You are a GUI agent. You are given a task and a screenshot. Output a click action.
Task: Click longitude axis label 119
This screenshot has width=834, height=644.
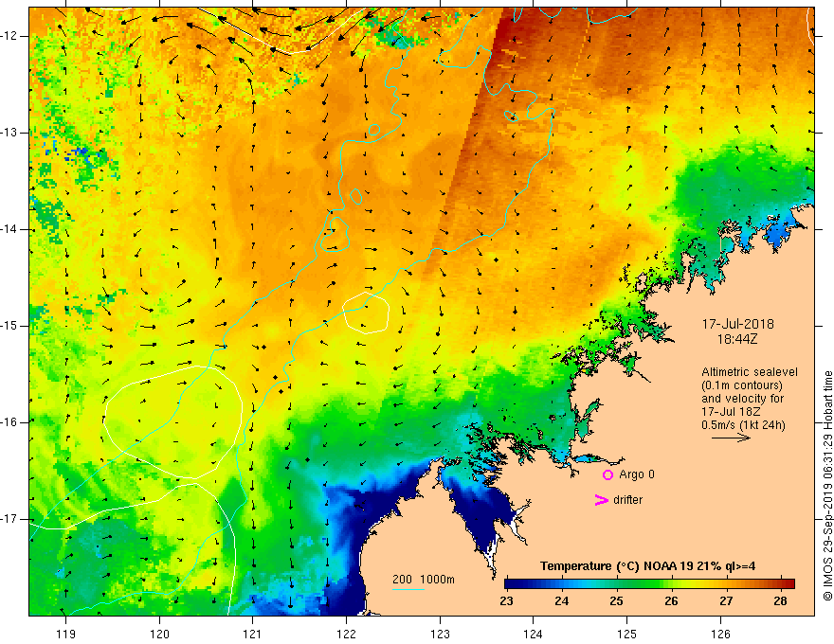coord(66,634)
